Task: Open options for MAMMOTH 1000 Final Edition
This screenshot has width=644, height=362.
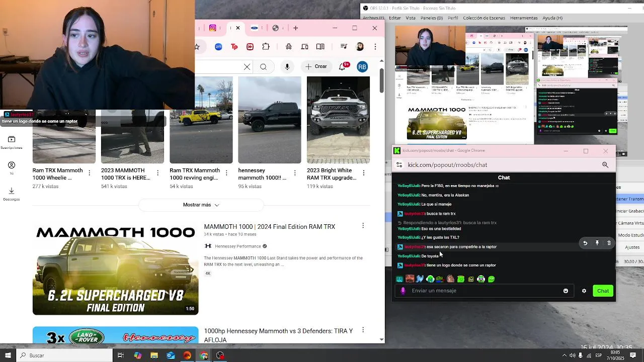Action: pyautogui.click(x=363, y=226)
